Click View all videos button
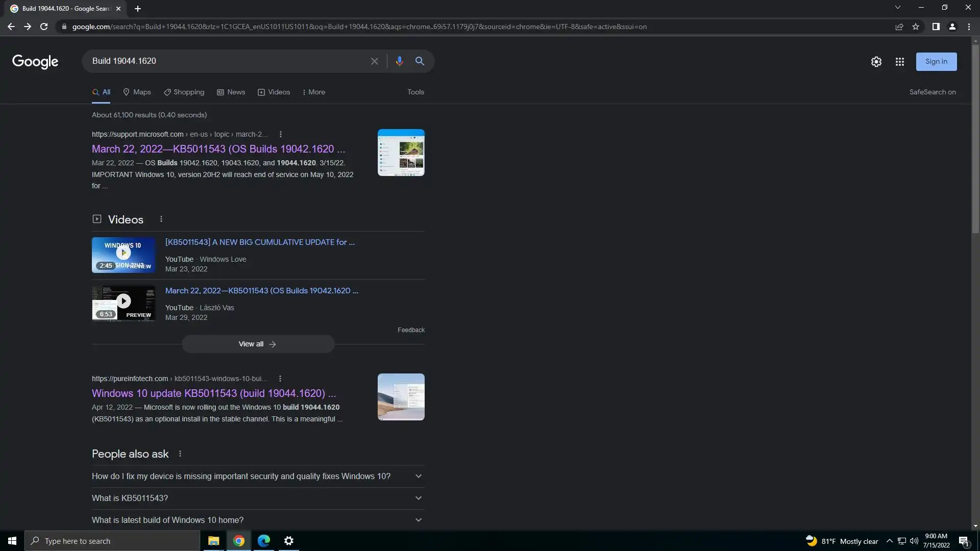980x551 pixels. pos(258,344)
